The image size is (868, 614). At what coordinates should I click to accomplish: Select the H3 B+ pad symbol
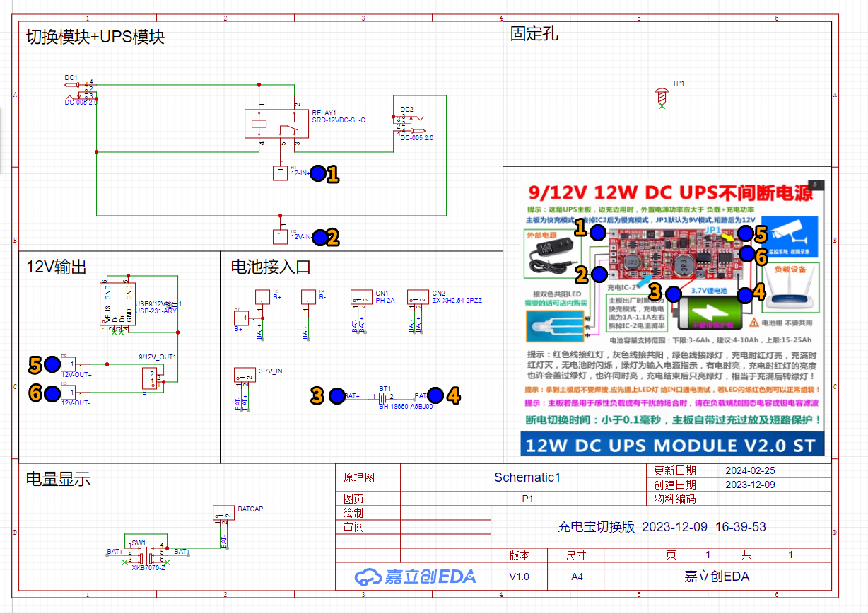pos(263,297)
